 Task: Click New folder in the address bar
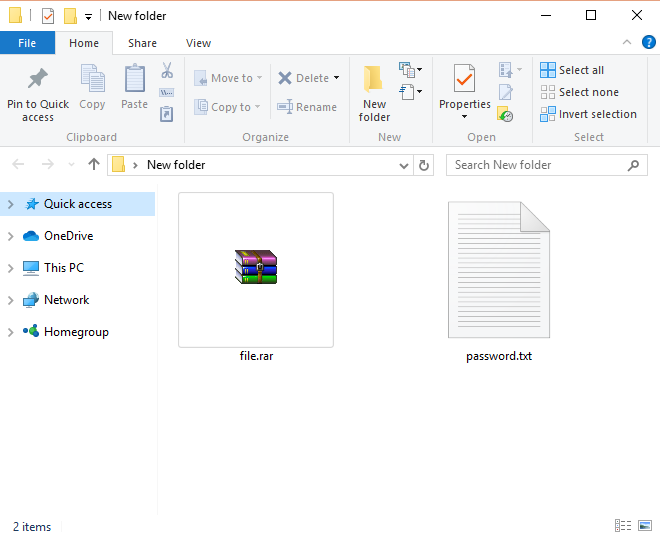(176, 165)
